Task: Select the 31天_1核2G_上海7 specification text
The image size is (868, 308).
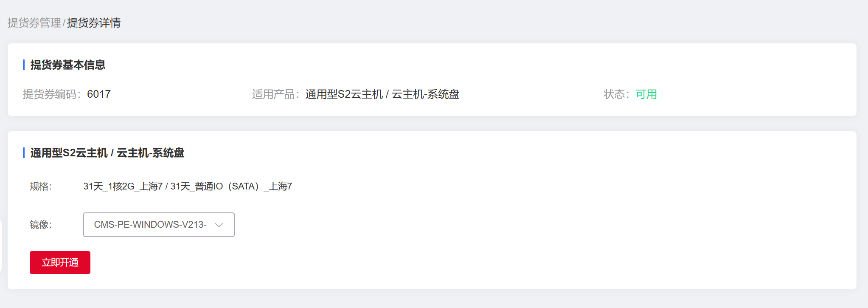Action: click(123, 186)
